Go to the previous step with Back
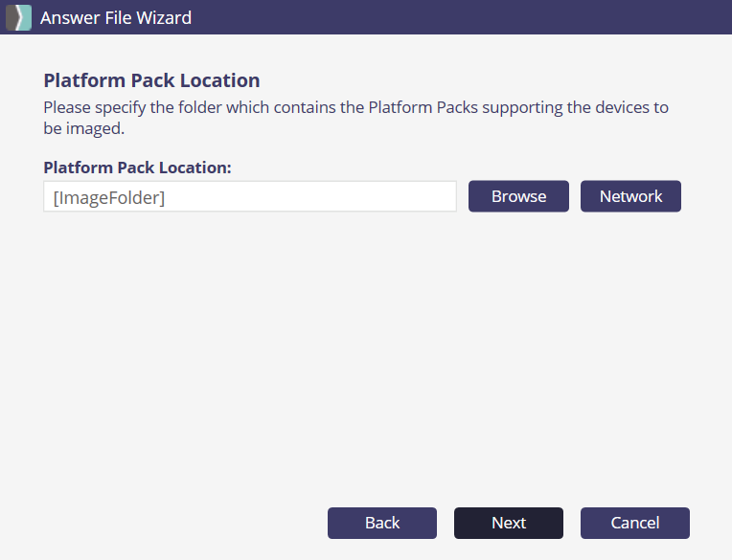Screen dimensions: 732x560 [382, 523]
